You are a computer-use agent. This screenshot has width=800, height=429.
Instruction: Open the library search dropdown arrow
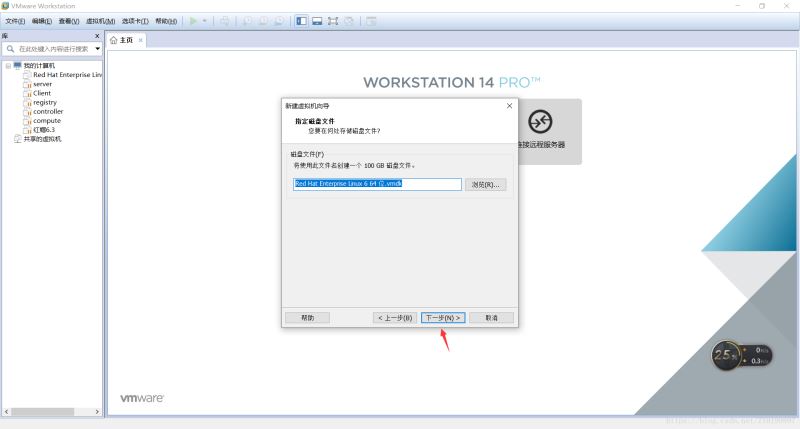[97, 49]
